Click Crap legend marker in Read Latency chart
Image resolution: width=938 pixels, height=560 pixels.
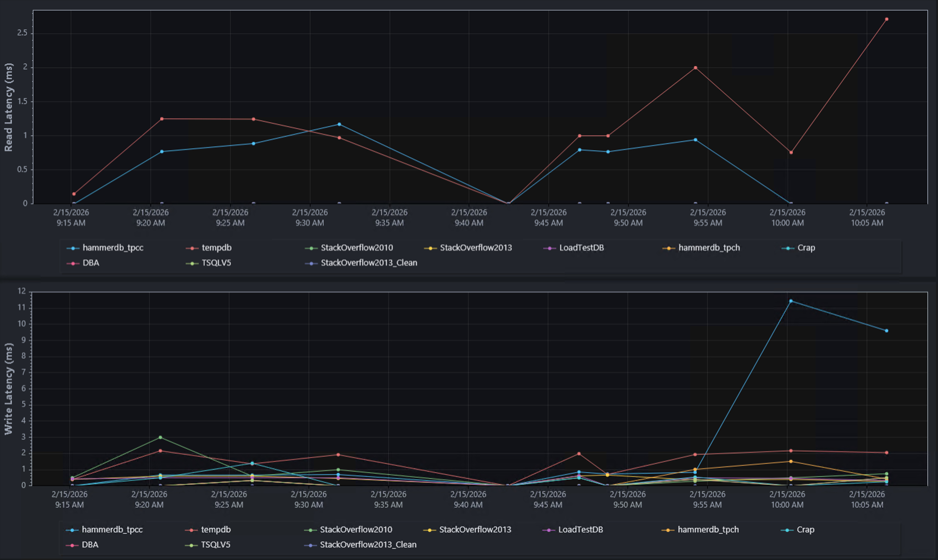787,248
